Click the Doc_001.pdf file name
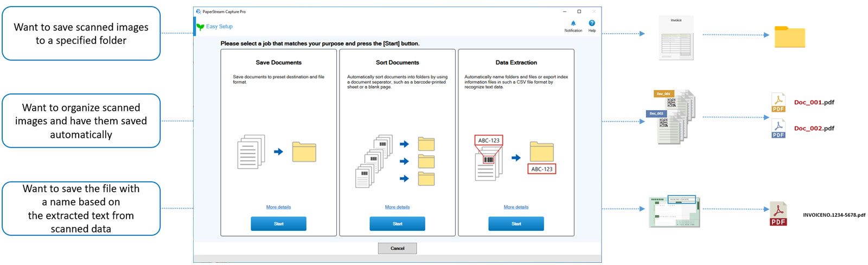Image resolution: width=868 pixels, height=265 pixels. tap(814, 102)
